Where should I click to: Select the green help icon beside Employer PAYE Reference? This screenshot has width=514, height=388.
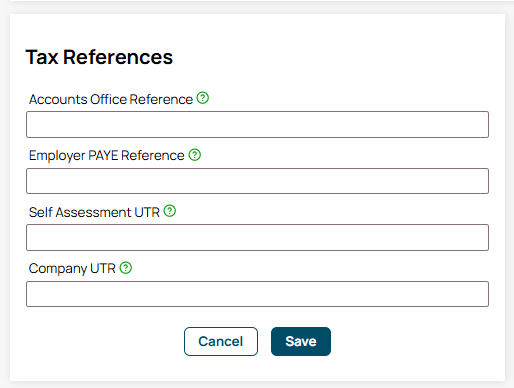195,155
